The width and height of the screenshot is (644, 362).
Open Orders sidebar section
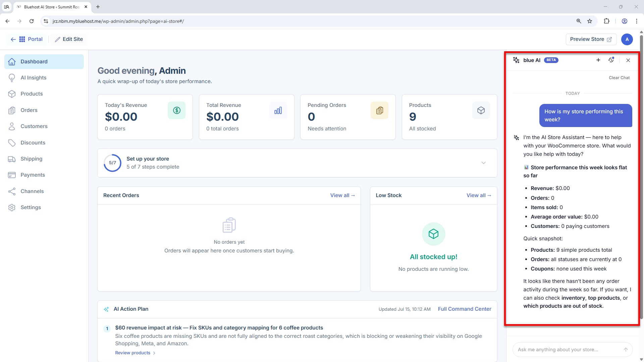[44, 110]
